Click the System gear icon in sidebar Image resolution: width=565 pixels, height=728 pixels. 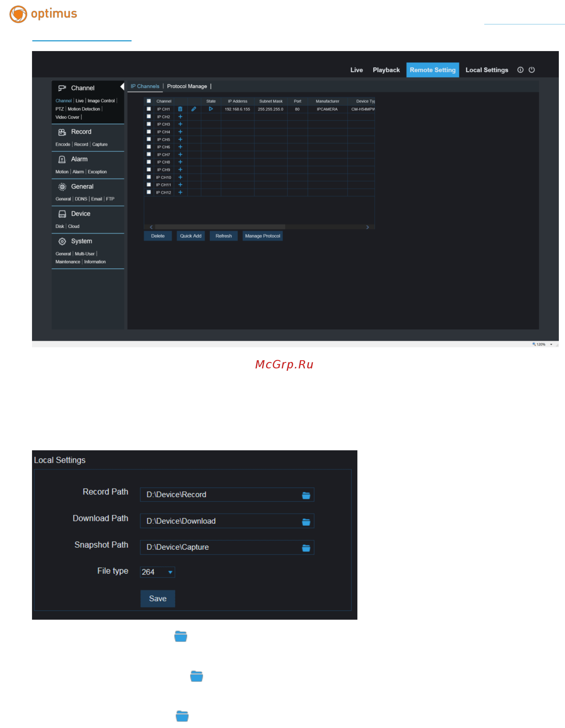[x=62, y=241]
